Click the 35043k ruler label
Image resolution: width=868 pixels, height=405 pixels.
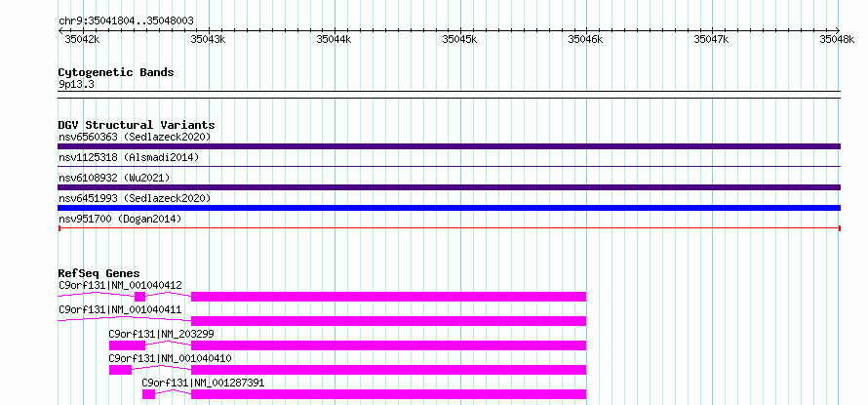208,39
